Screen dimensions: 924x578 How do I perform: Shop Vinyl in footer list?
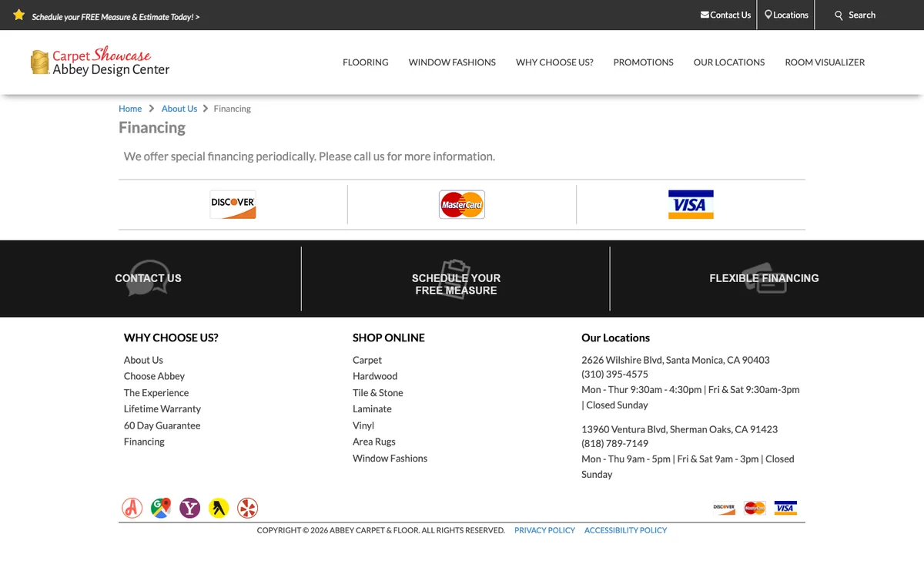coord(363,425)
